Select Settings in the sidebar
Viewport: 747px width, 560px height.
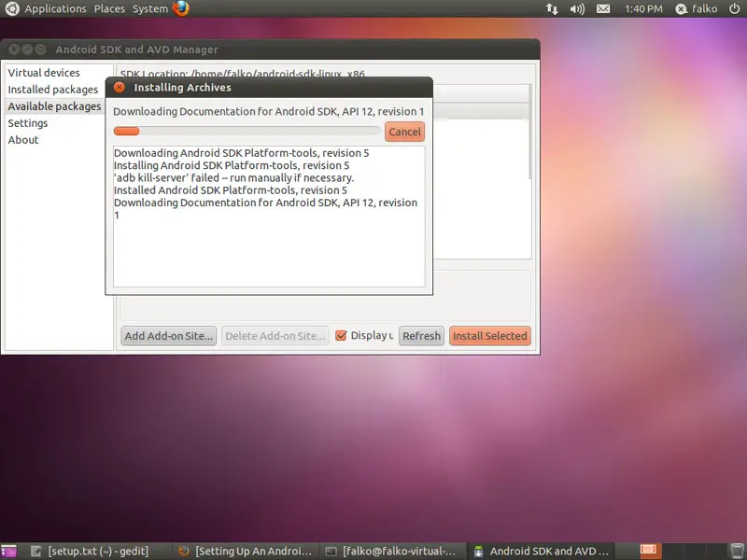[28, 123]
